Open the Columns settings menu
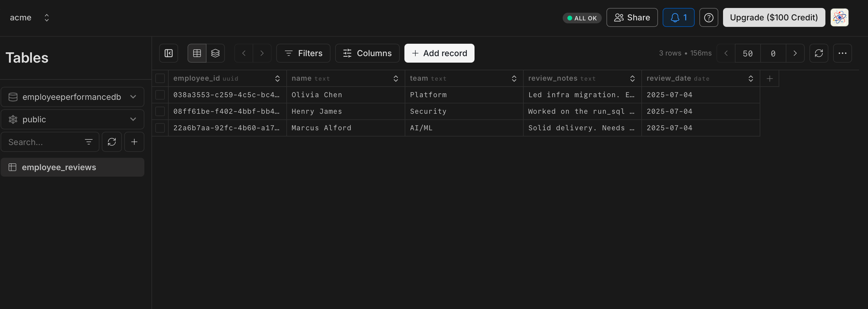The height and width of the screenshot is (309, 868). pyautogui.click(x=367, y=53)
